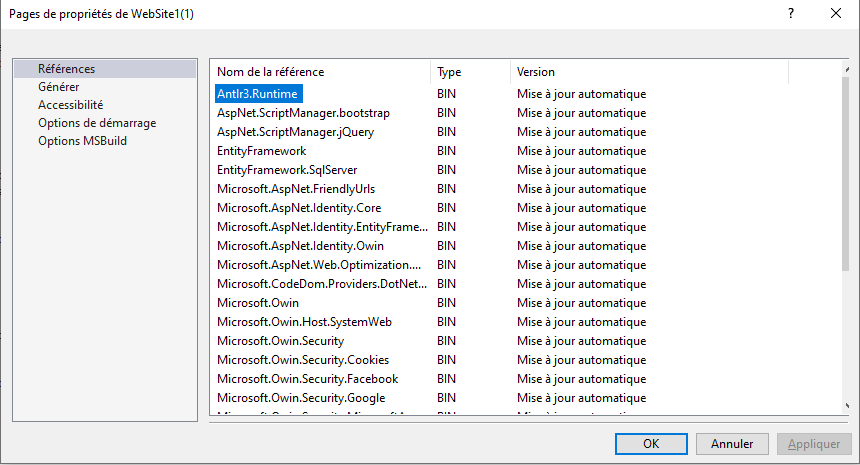
Task: Pick the Microsoft.Owin.Security.Google entry
Action: pos(302,398)
